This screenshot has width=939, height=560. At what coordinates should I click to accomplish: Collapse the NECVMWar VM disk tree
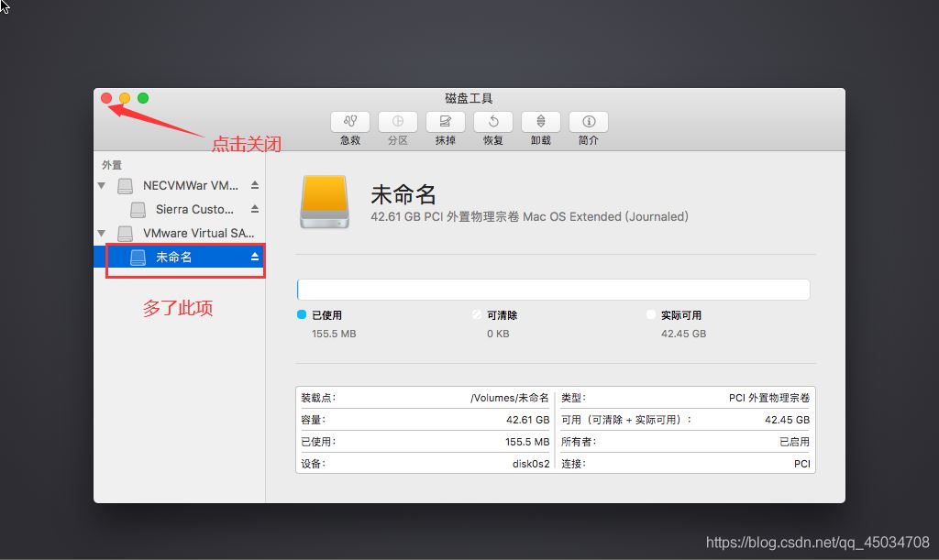(x=102, y=185)
